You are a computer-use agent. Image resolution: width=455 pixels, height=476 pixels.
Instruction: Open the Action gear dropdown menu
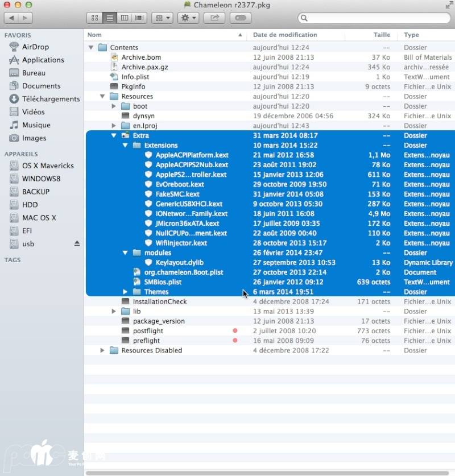[188, 18]
